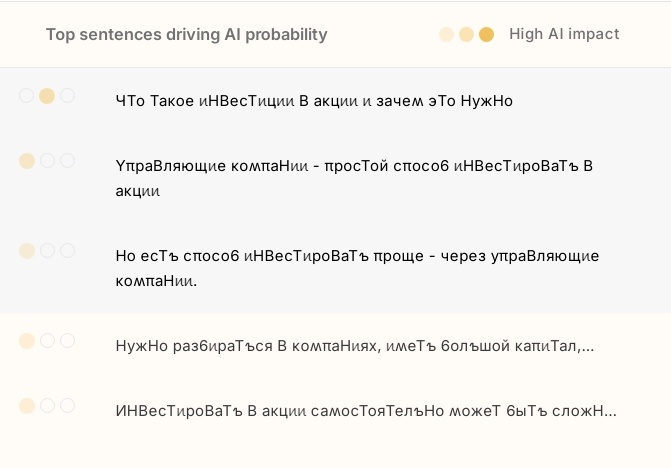The image size is (671, 468).
Task: Click the empty middle dot beside "Но есТъ способ"
Action: 47,251
